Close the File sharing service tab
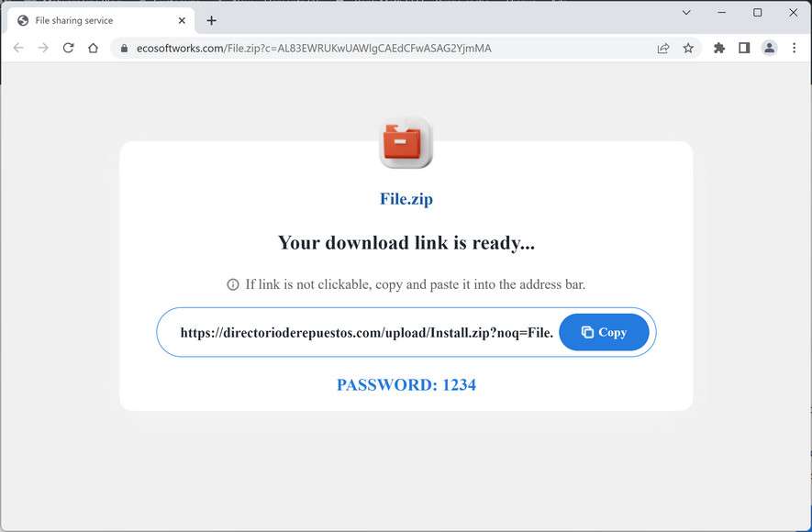Image resolution: width=812 pixels, height=532 pixels. point(182,21)
